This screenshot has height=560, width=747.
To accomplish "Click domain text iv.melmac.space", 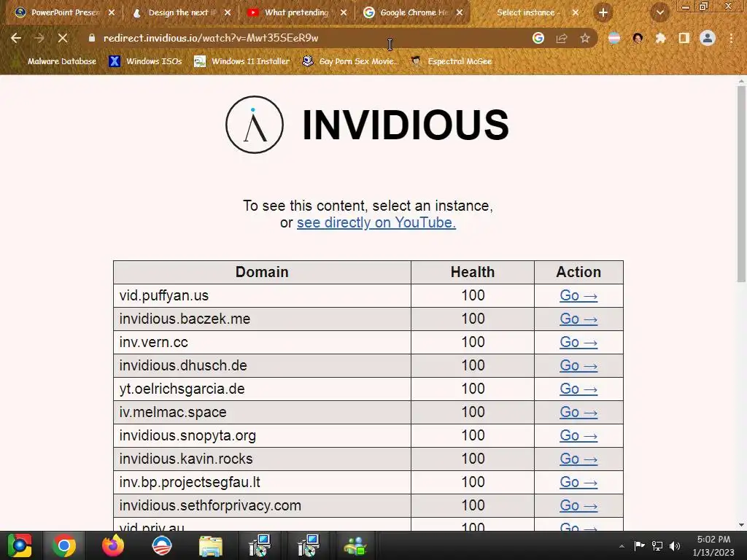I will pyautogui.click(x=173, y=413).
